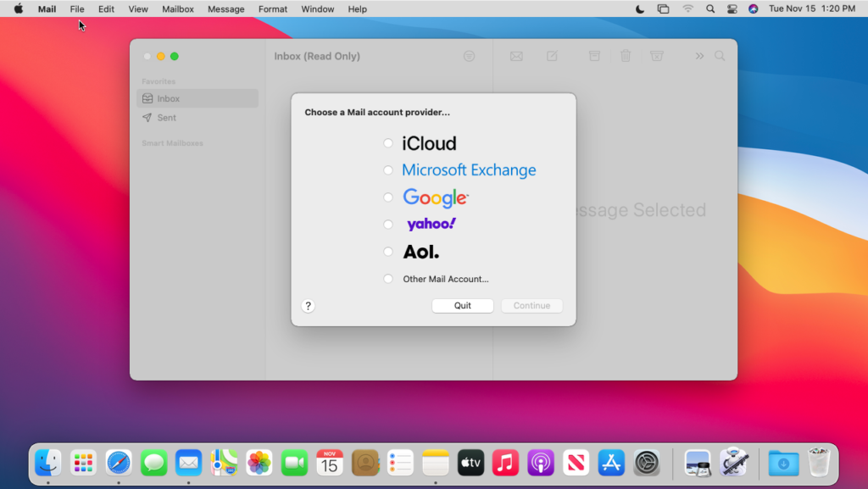Click the Trash delete toolbar icon
868x489 pixels.
(626, 56)
